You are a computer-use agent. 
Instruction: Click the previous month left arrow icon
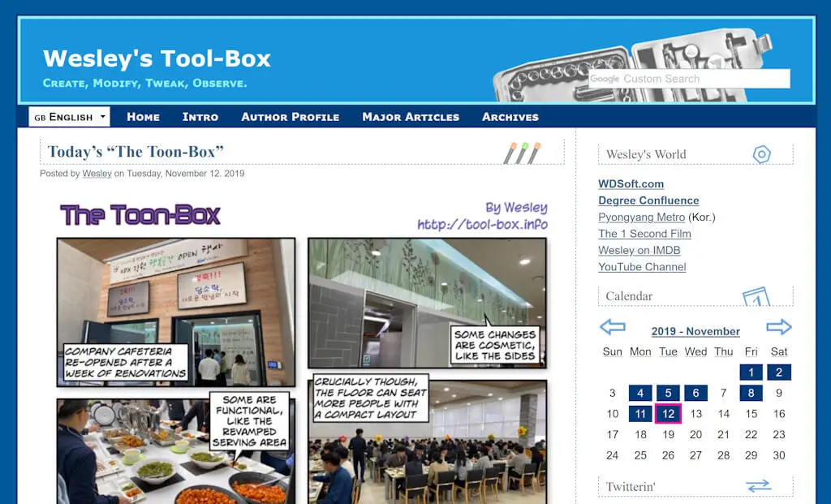pyautogui.click(x=612, y=327)
